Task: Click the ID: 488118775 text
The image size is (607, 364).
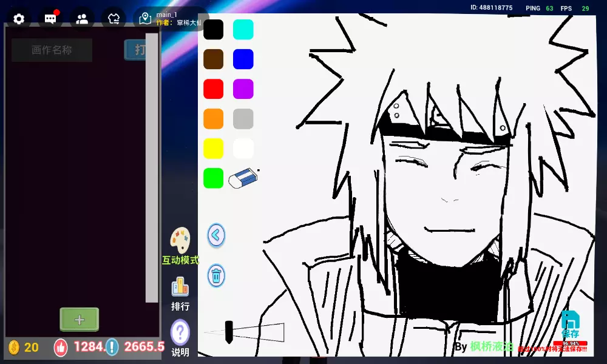Action: click(491, 8)
